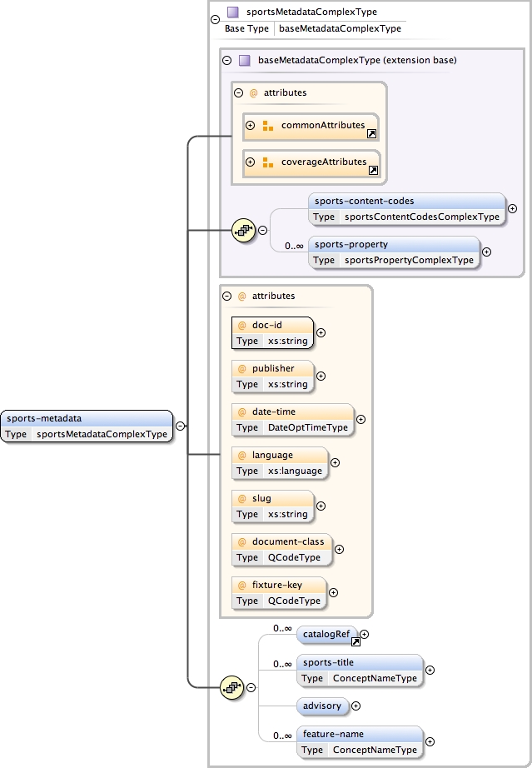This screenshot has width=532, height=768.
Task: Click the commonAttributes group icon
Action: tap(268, 126)
